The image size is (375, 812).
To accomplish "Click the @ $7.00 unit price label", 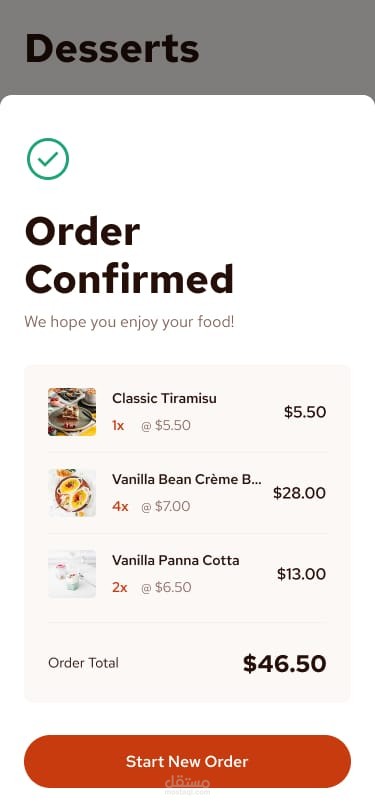I will coord(166,506).
